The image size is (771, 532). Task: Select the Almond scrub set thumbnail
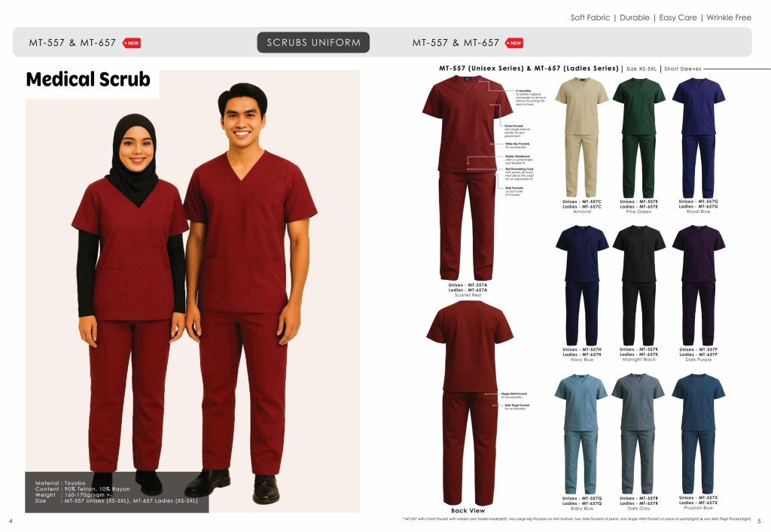pyautogui.click(x=582, y=137)
